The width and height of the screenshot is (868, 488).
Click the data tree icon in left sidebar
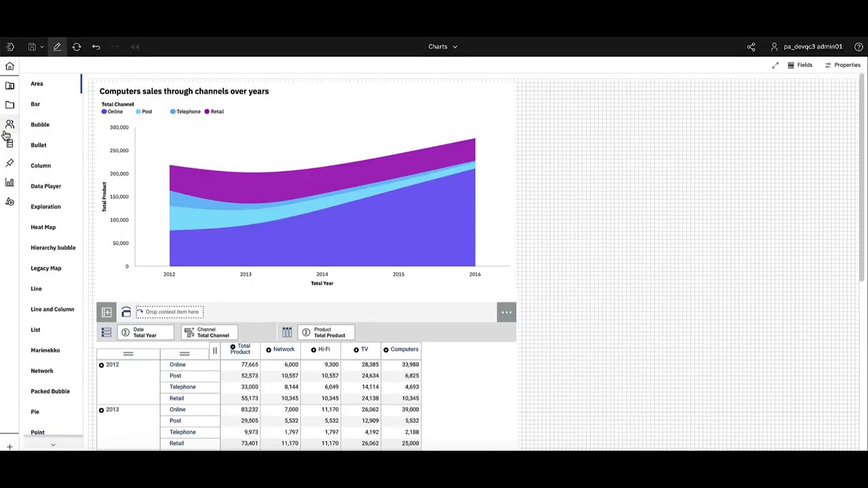point(9,144)
